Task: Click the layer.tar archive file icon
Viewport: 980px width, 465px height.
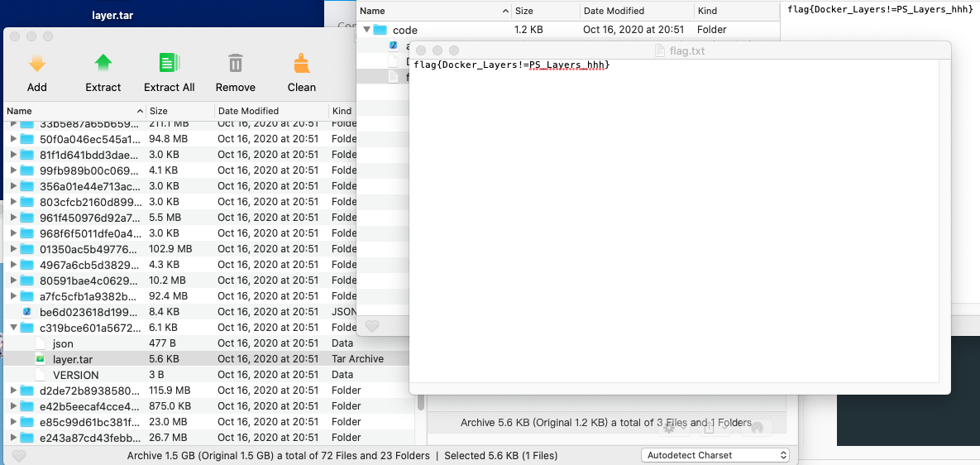Action: point(40,359)
